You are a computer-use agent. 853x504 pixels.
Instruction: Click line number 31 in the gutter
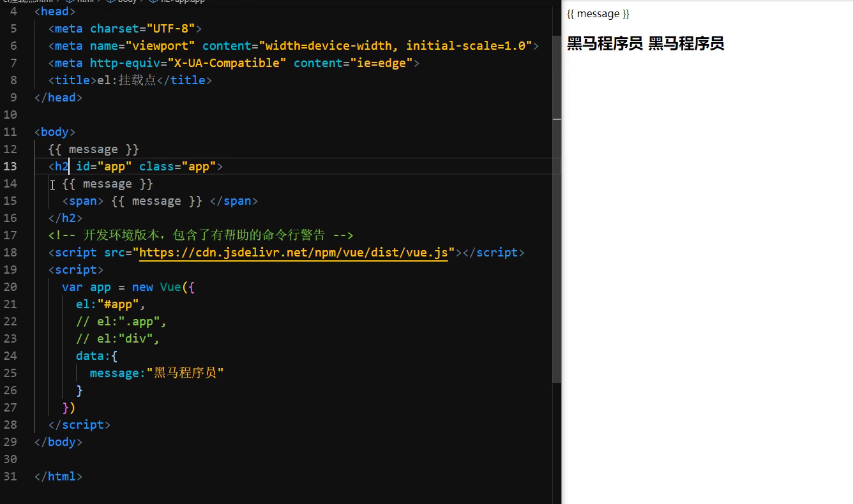point(10,477)
